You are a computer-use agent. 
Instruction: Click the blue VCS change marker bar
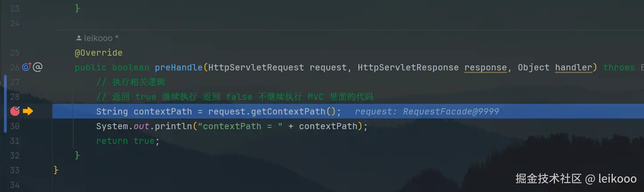click(x=5, y=104)
